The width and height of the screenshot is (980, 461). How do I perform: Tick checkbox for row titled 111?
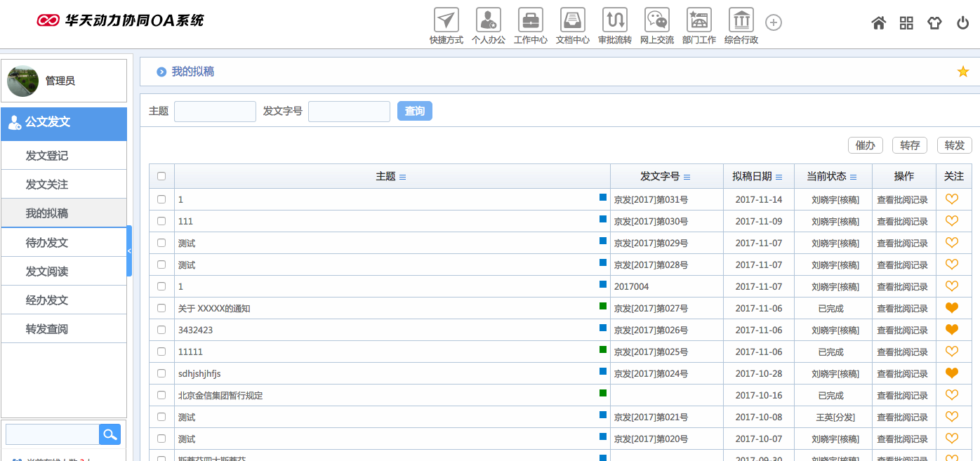161,221
